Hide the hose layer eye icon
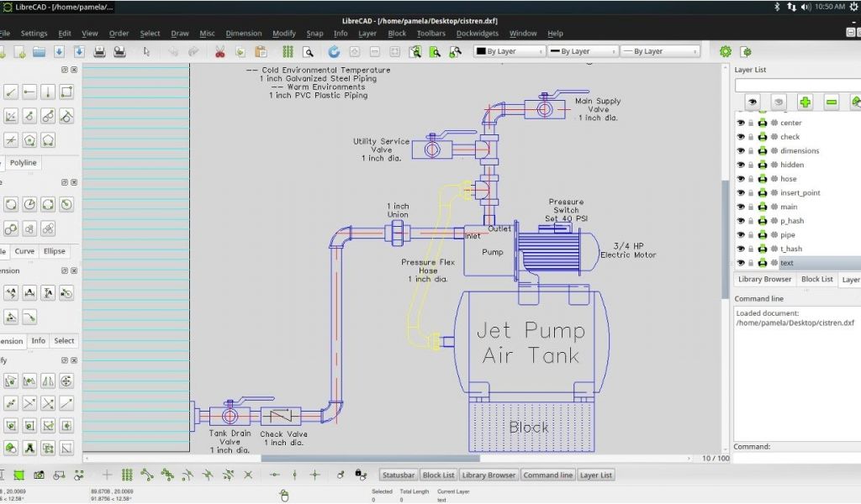The image size is (861, 504). pyautogui.click(x=741, y=179)
